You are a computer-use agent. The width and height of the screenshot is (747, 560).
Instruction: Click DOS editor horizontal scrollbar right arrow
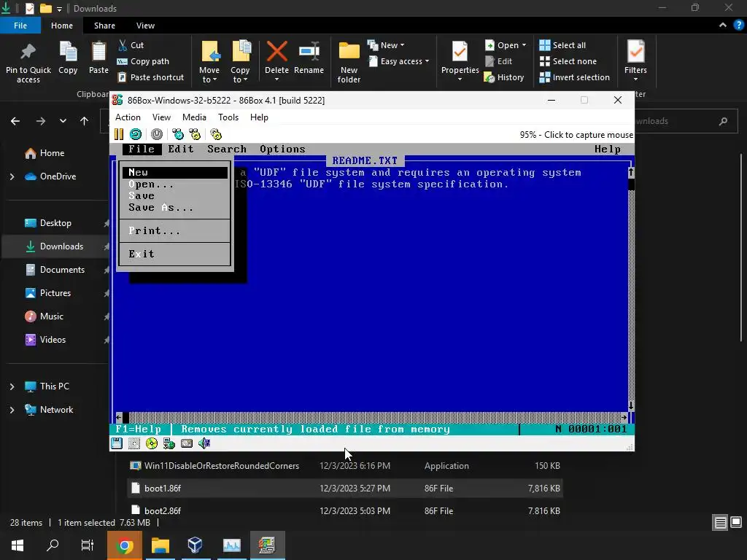tap(624, 417)
